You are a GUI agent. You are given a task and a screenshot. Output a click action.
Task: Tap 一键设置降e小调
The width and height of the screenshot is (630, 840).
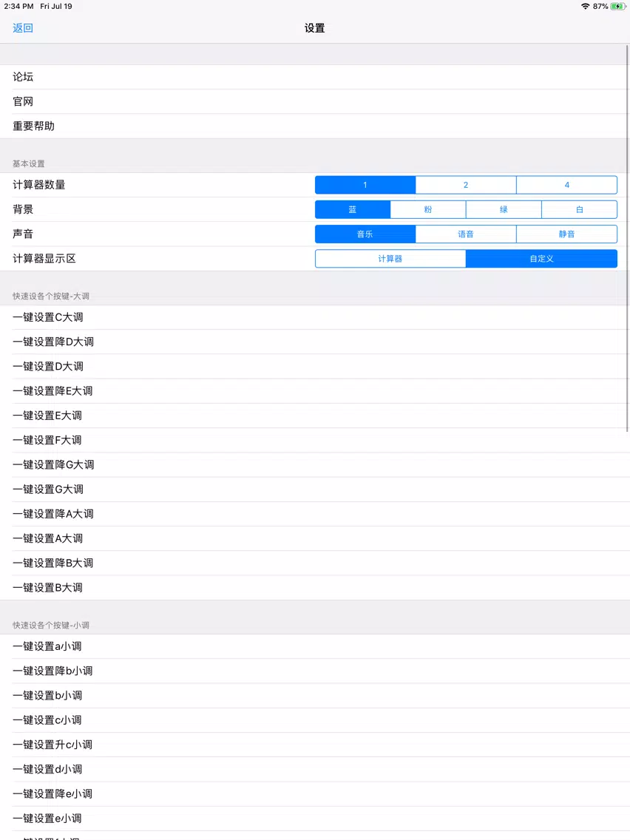[315, 794]
